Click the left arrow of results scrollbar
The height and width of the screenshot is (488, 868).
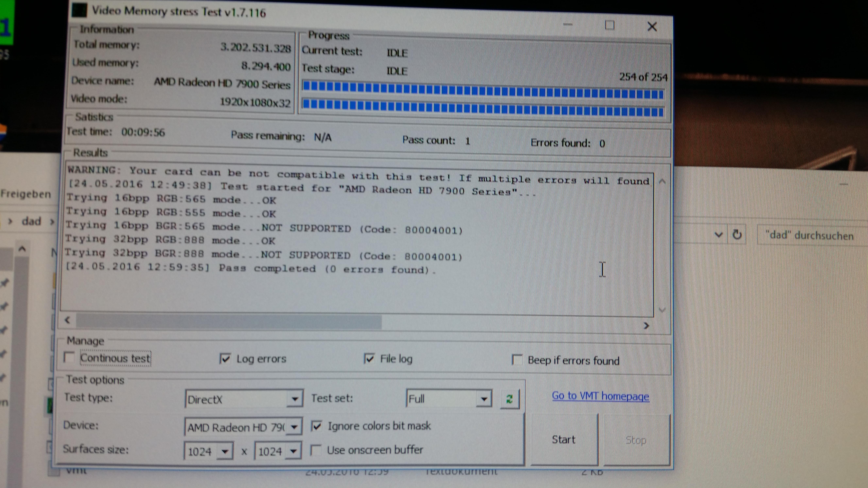tap(67, 320)
